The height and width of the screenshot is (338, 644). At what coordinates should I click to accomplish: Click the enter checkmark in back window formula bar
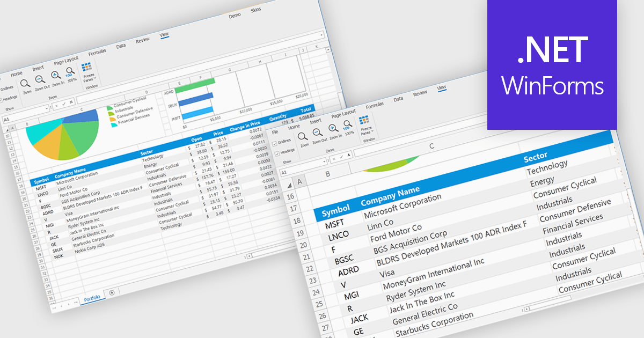pyautogui.click(x=63, y=104)
